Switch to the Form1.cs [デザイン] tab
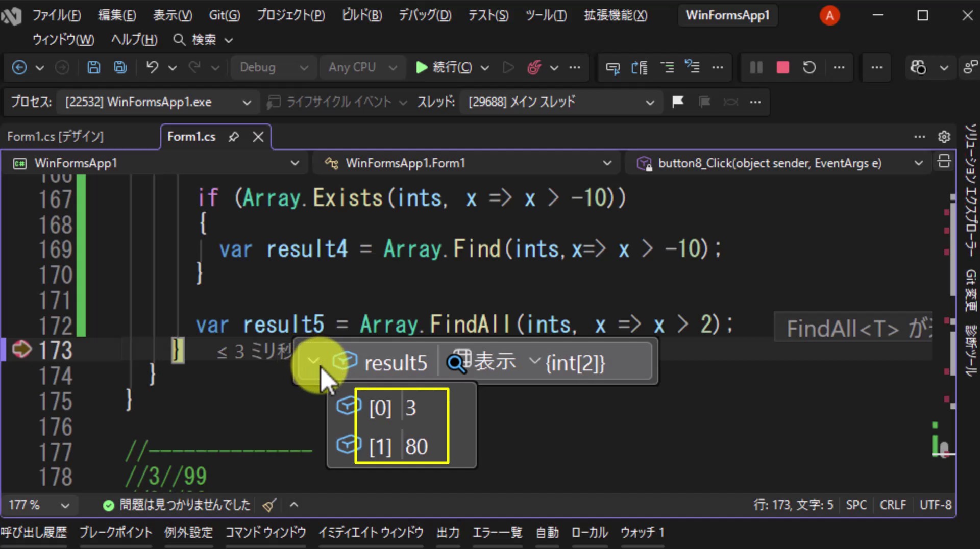This screenshot has width=980, height=549. pos(55,137)
